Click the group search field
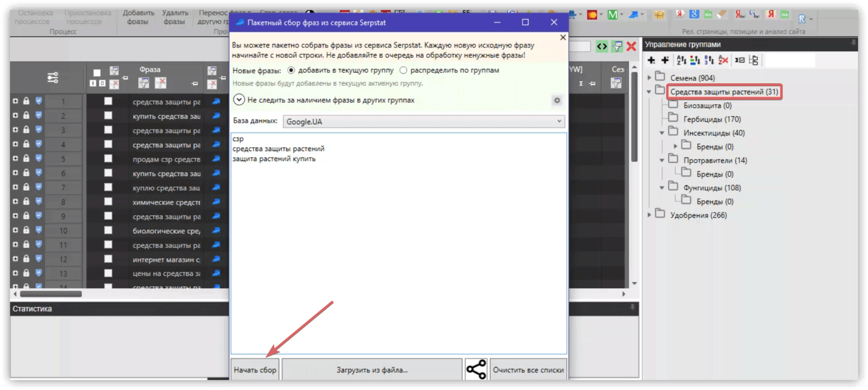 [789, 61]
